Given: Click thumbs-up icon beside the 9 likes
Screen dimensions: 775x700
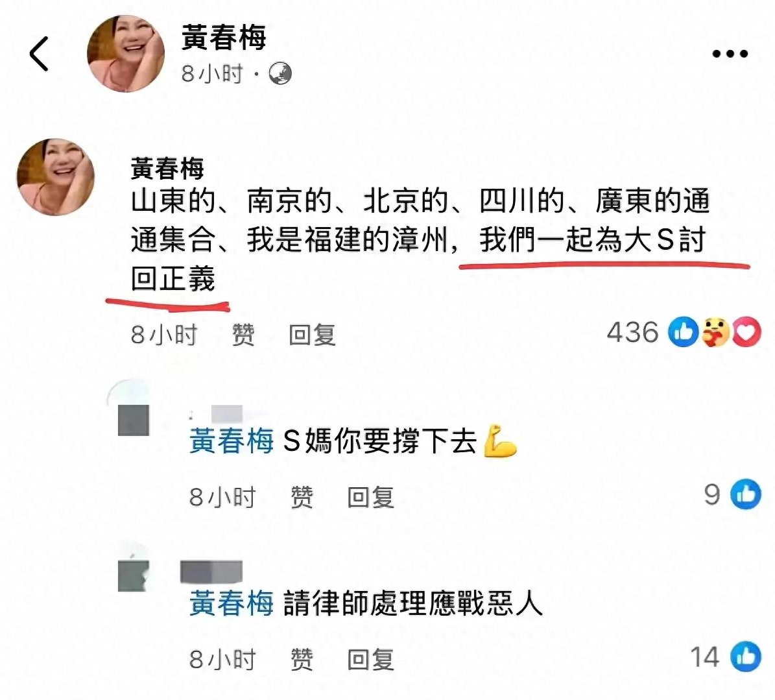Looking at the screenshot, I should point(746,494).
